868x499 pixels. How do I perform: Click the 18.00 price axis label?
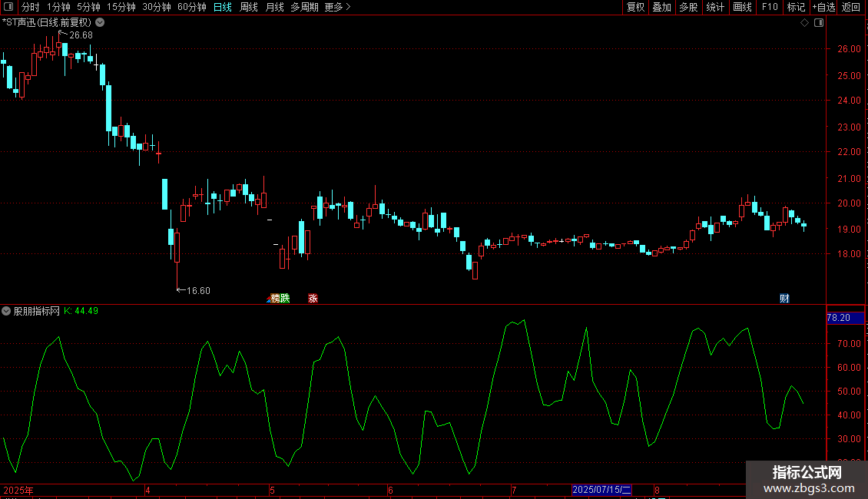pos(849,254)
